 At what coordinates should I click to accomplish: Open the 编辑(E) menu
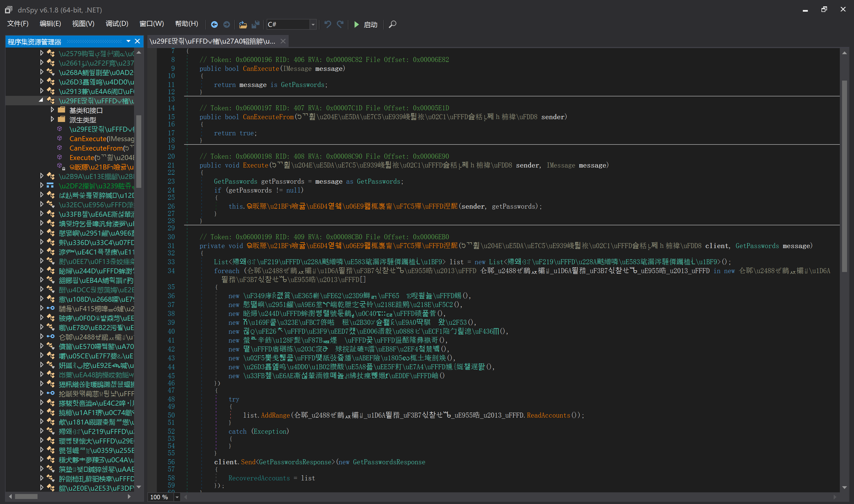pos(50,24)
